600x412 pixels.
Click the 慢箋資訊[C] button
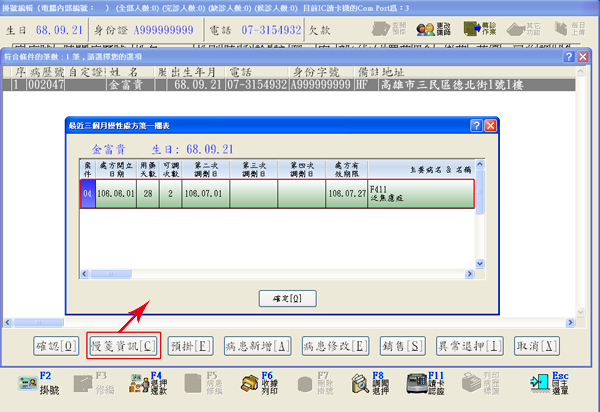(124, 345)
